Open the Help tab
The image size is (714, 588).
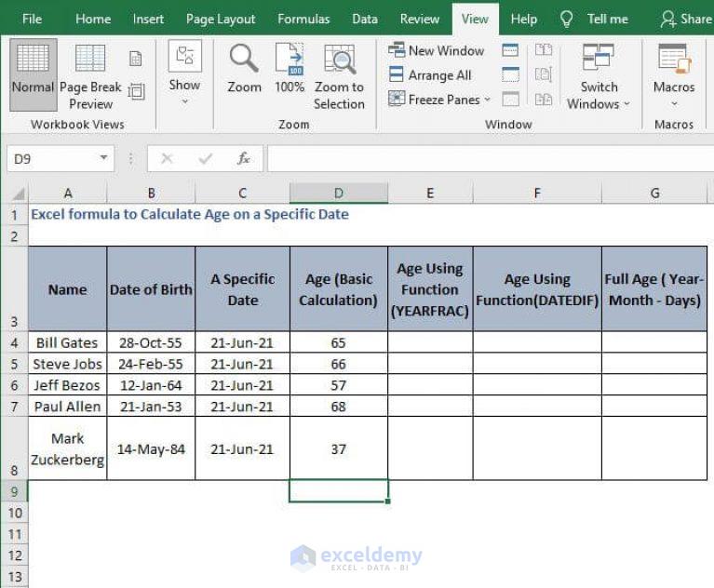pos(524,19)
